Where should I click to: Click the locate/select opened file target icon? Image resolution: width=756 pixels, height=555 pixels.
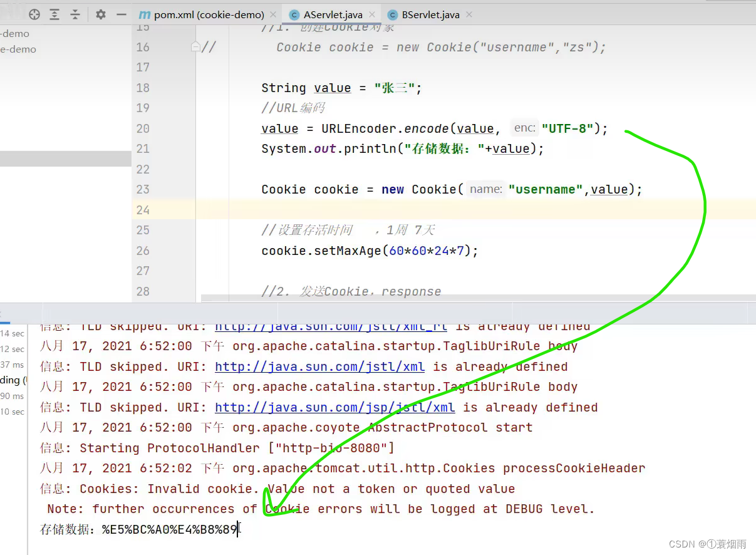click(34, 14)
